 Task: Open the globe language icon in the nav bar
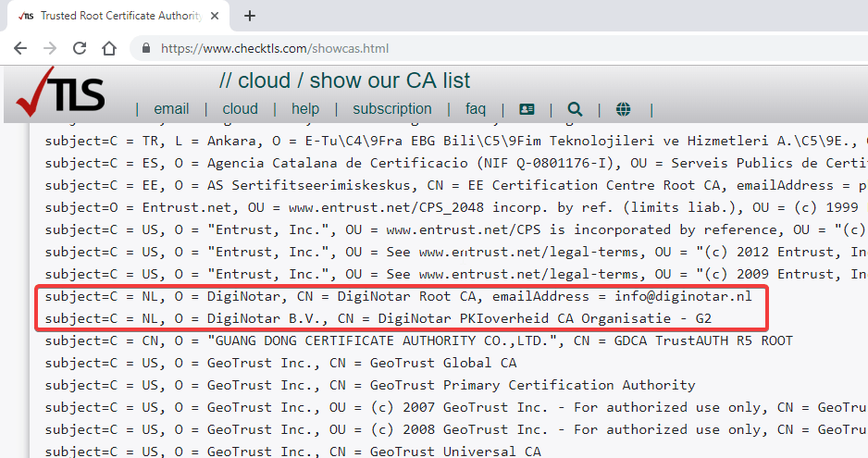[x=624, y=109]
